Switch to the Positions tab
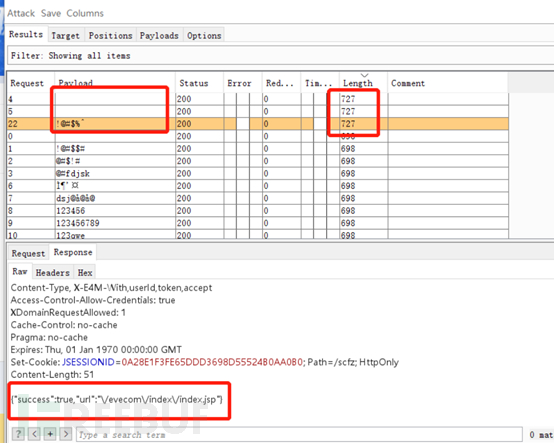The height and width of the screenshot is (443, 554). click(x=111, y=36)
